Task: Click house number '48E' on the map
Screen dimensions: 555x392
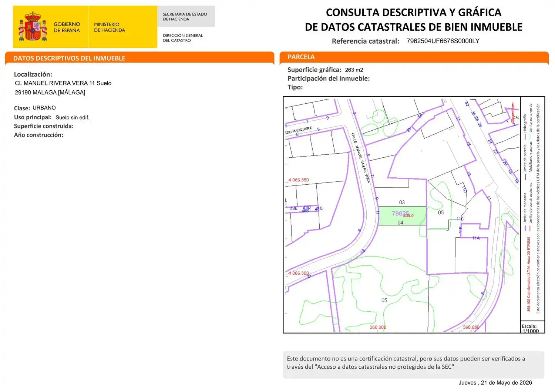Action: (294, 208)
